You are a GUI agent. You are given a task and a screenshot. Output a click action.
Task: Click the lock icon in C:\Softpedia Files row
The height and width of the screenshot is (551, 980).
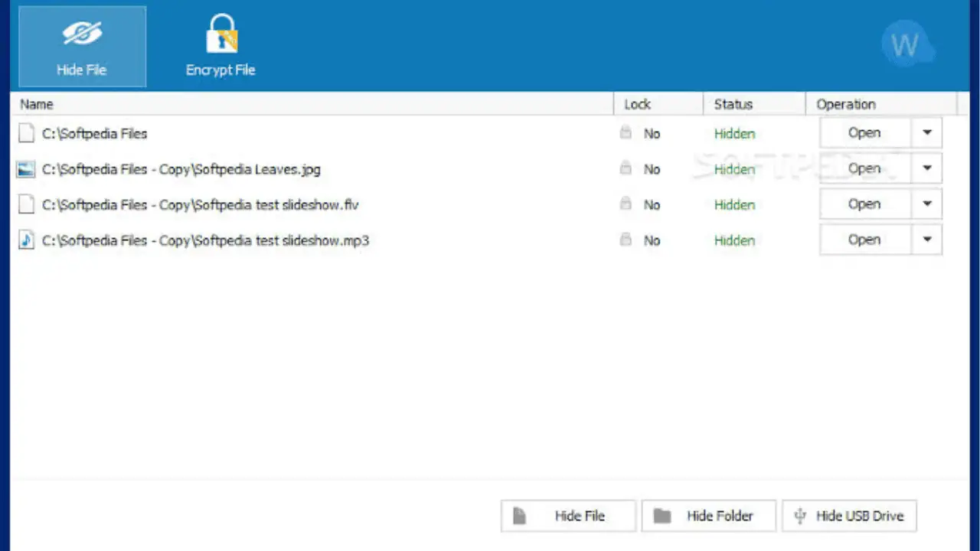(x=626, y=133)
